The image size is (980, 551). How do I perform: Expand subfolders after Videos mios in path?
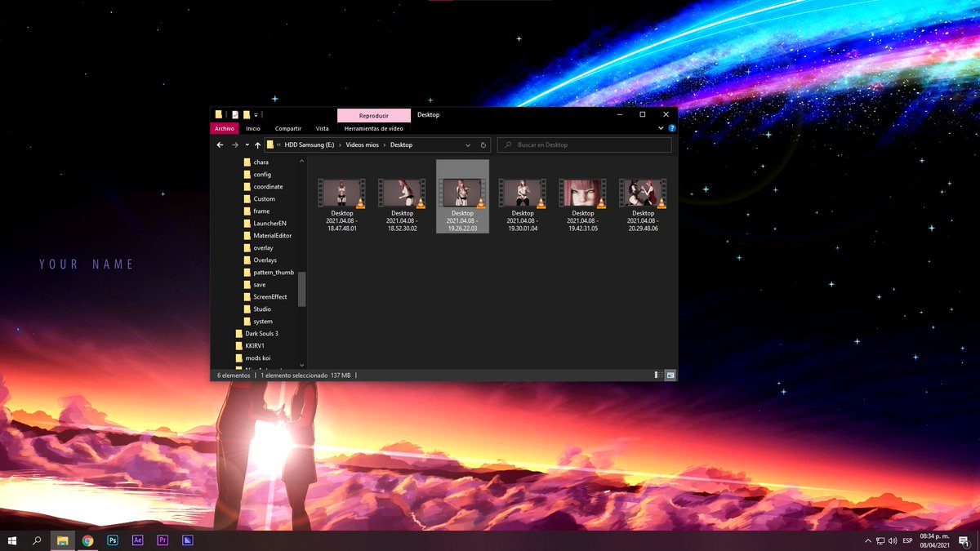click(385, 144)
